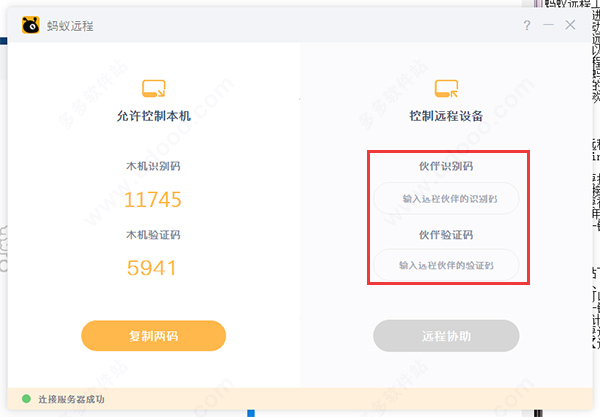Click the 复制两码 button

(x=153, y=336)
